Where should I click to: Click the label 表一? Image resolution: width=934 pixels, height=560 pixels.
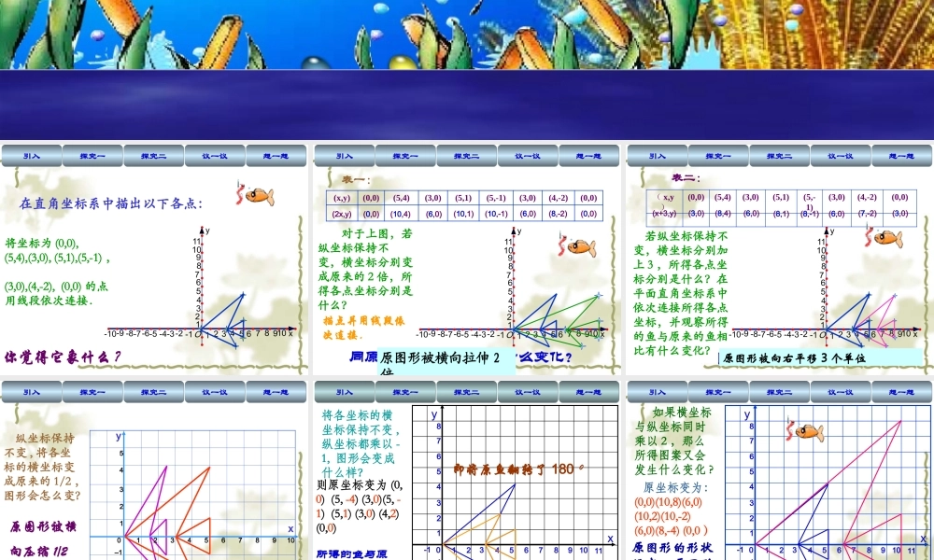point(356,179)
